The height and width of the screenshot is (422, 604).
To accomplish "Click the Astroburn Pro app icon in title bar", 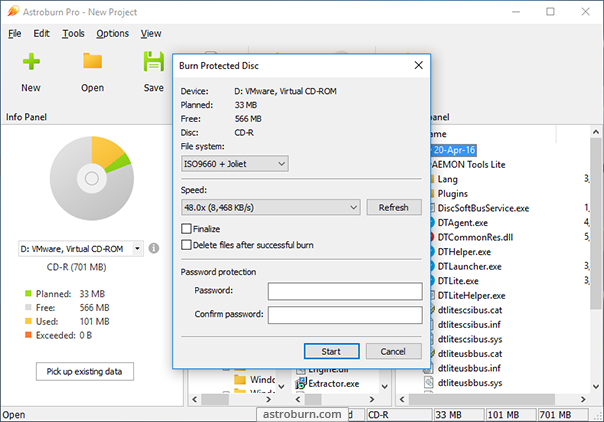I will point(12,12).
